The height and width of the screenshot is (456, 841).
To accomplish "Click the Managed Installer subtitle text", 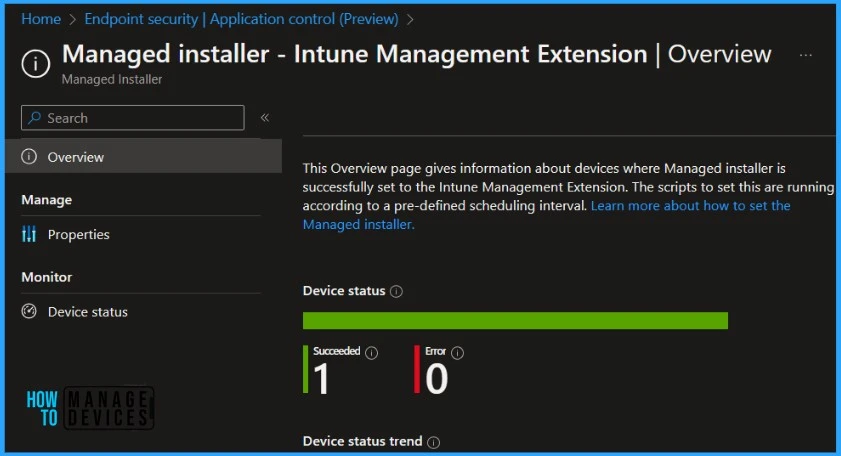I will coord(112,79).
